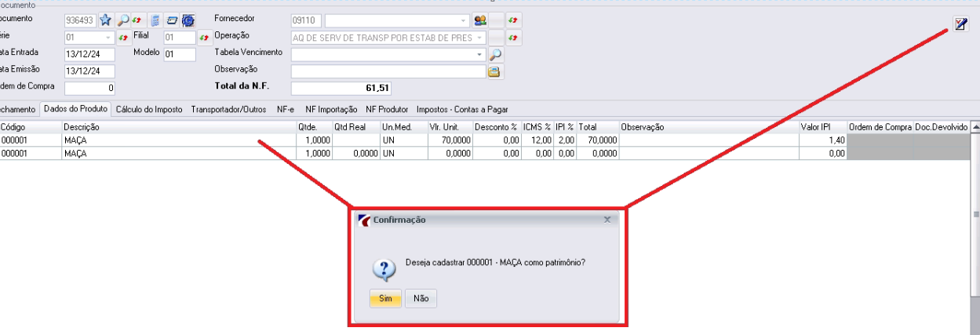Screen dimensions: 980x335
Task: Click red-green arrows icon beside Filial field
Action: tap(203, 37)
